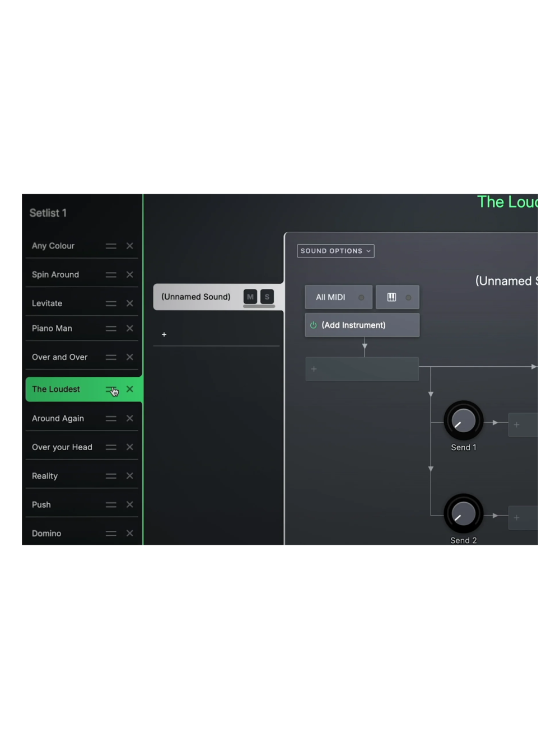Remove the song Reality from the setlist
The image size is (560, 739).
click(129, 475)
